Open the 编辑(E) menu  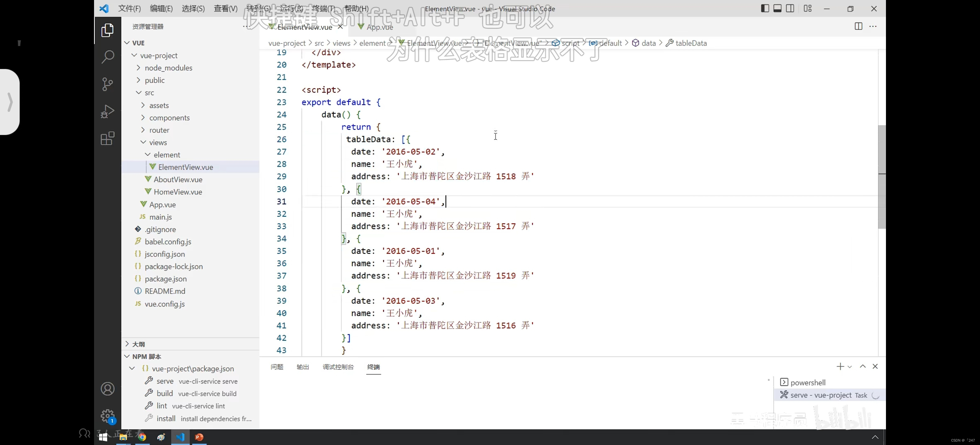tap(161, 8)
